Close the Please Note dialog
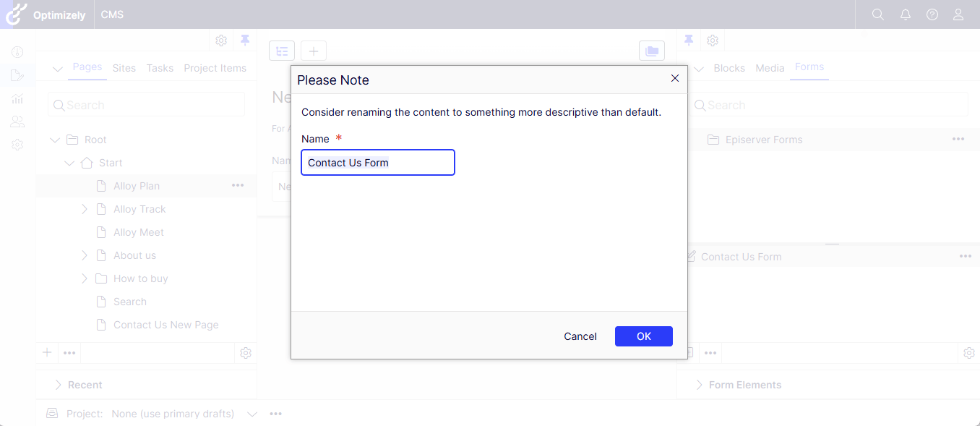The height and width of the screenshot is (426, 980). (x=675, y=79)
